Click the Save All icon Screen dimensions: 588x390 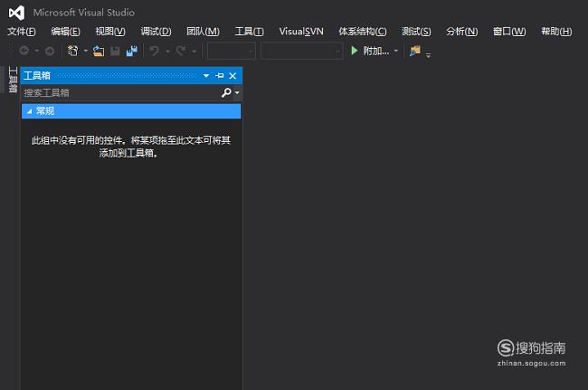132,51
